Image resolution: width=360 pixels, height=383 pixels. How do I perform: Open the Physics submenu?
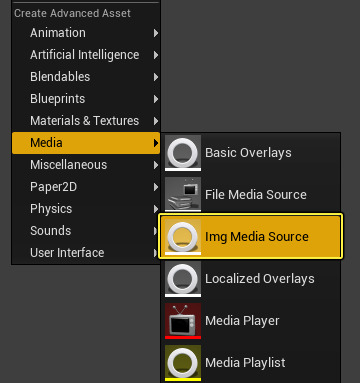(x=86, y=209)
